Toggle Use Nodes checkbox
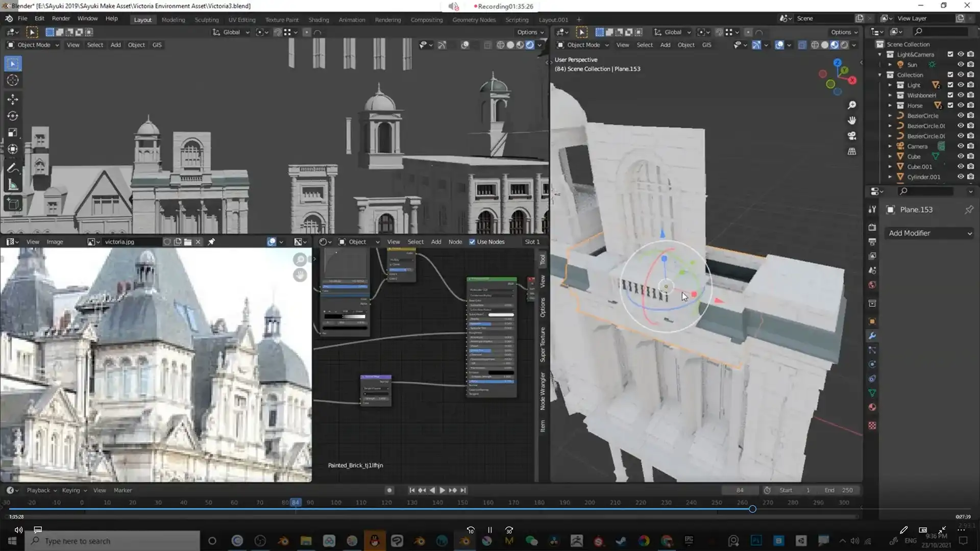This screenshot has height=551, width=980. point(472,242)
